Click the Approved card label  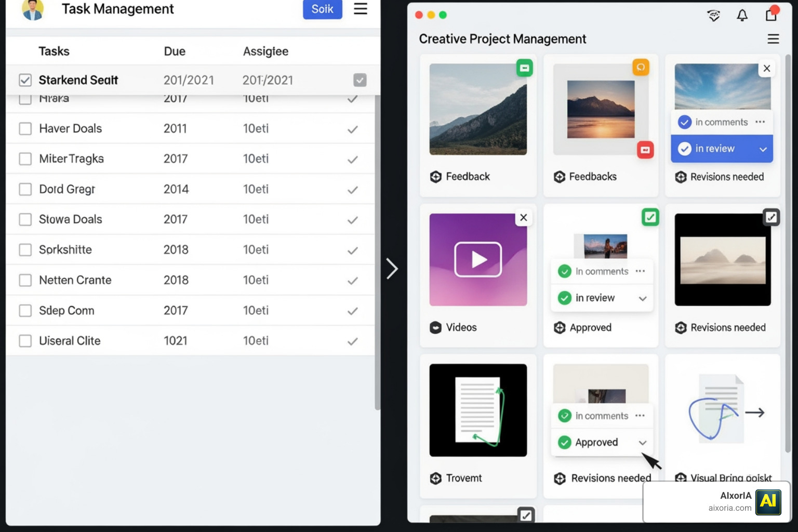point(591,327)
